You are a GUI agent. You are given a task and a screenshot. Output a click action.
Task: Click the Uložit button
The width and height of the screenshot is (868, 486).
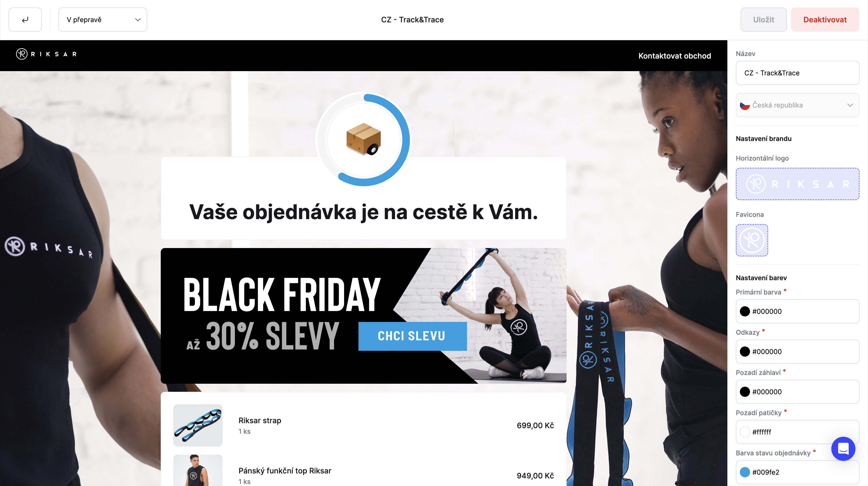[x=764, y=20]
